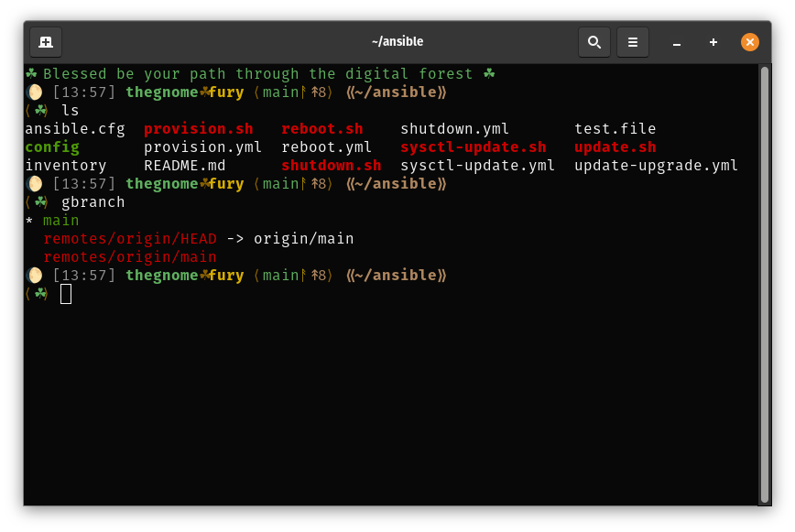Click the ansible.cfg file name
This screenshot has width=795, height=532.
pos(75,129)
